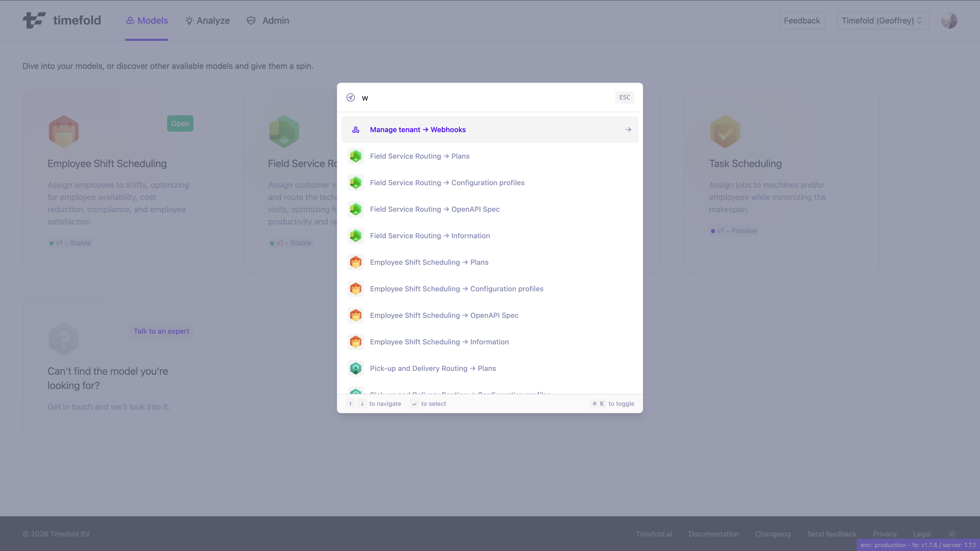This screenshot has width=980, height=551.
Task: Open the Employee Shift Scheduling card title
Action: click(x=107, y=164)
